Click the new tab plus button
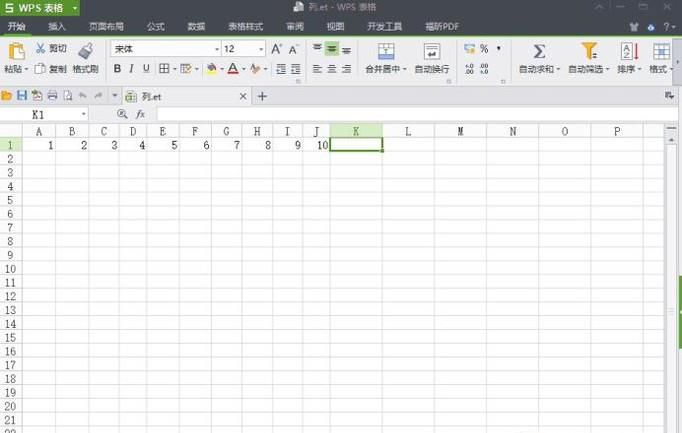The image size is (682, 433). 263,97
